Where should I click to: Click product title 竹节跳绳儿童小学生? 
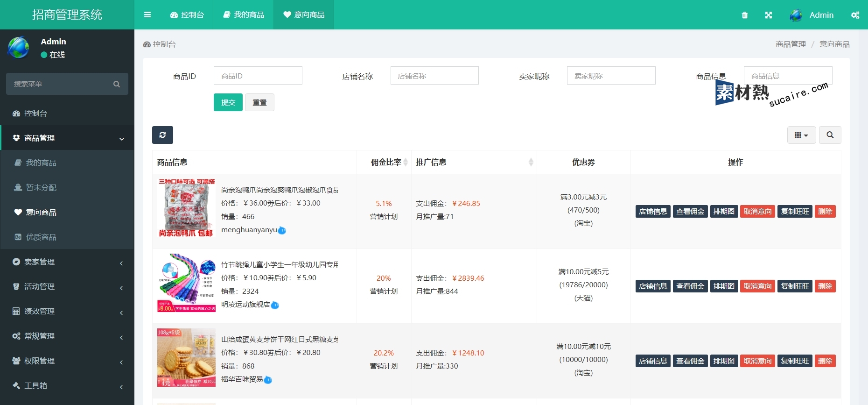click(x=280, y=264)
